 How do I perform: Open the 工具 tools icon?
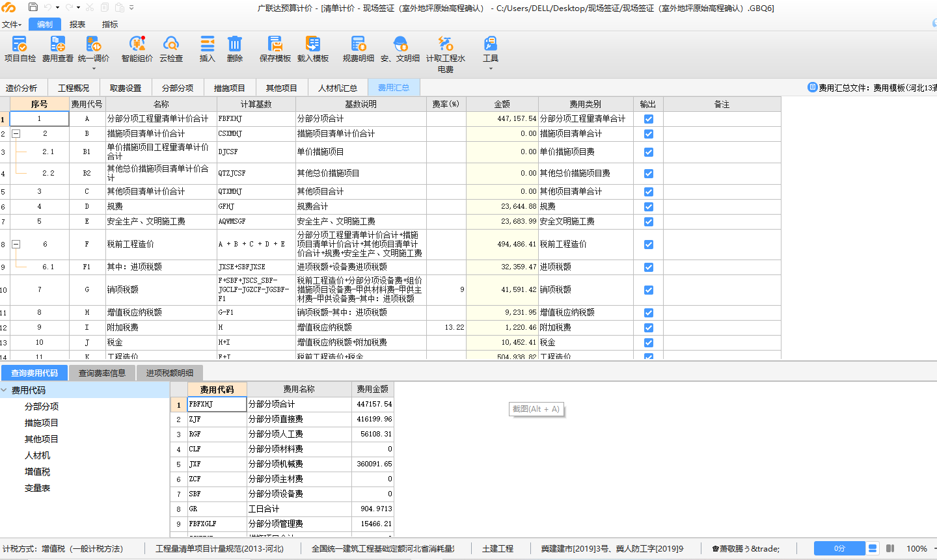pyautogui.click(x=491, y=44)
